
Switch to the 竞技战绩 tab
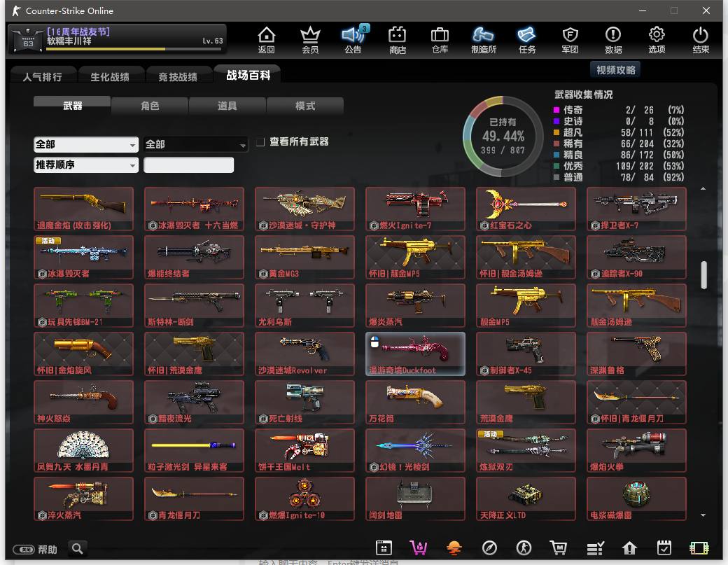pyautogui.click(x=178, y=76)
